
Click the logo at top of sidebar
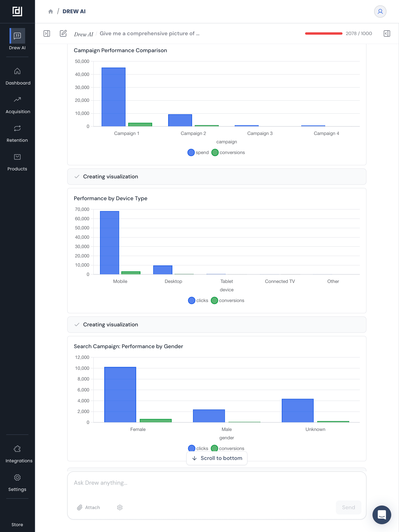coord(17,11)
